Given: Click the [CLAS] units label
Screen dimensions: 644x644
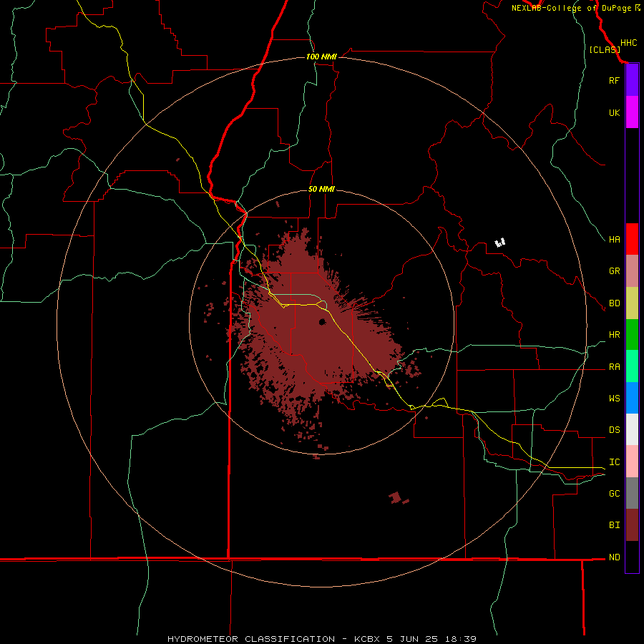Looking at the screenshot, I should point(605,50).
